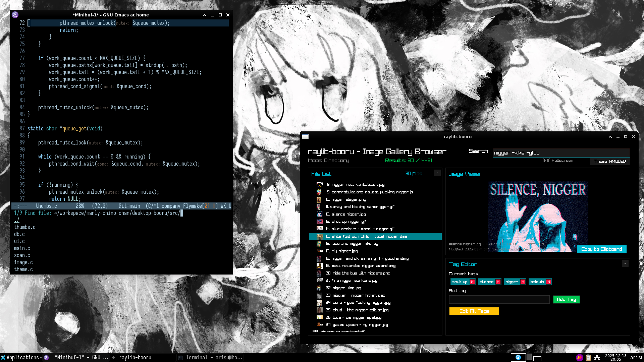Focus the Add tag input field

(499, 299)
